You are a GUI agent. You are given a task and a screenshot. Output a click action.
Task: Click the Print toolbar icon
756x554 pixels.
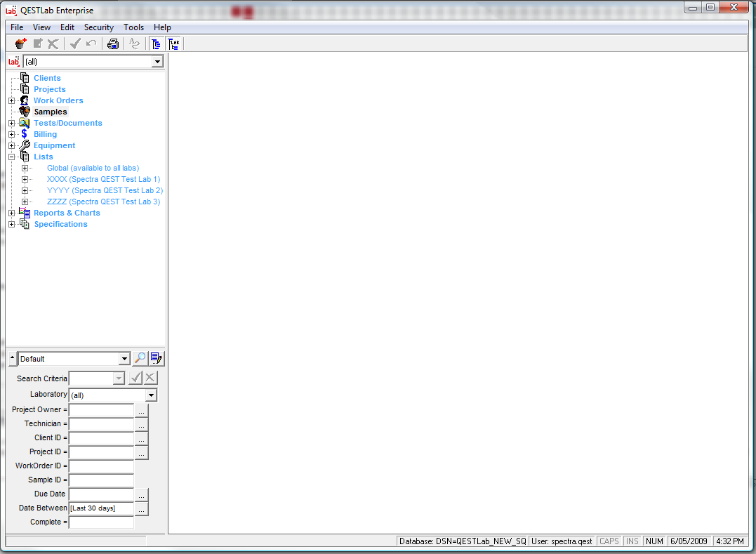tap(112, 44)
